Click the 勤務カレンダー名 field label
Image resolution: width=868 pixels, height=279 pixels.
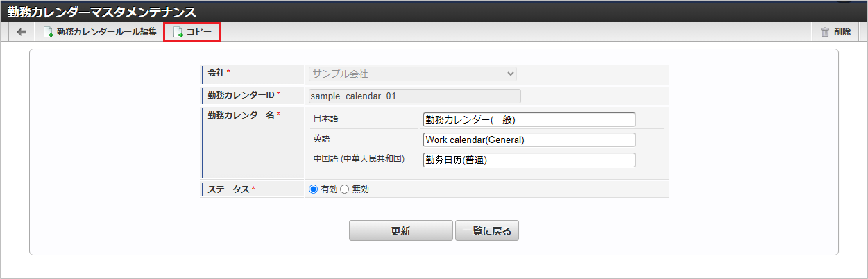(x=241, y=115)
